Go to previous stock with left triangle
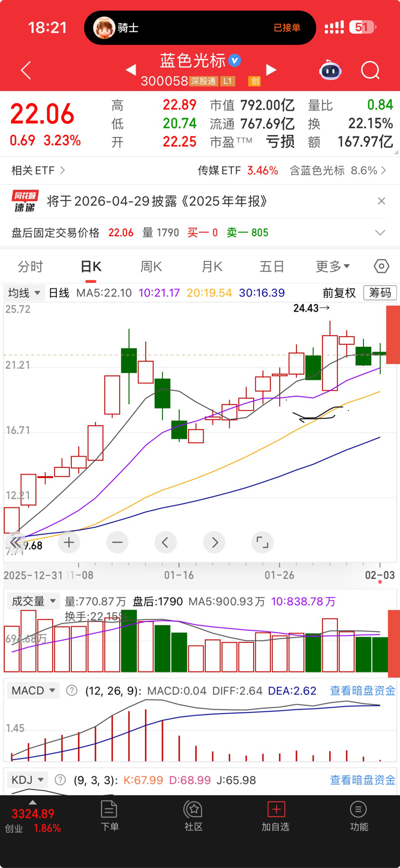The height and width of the screenshot is (868, 400). click(x=131, y=69)
